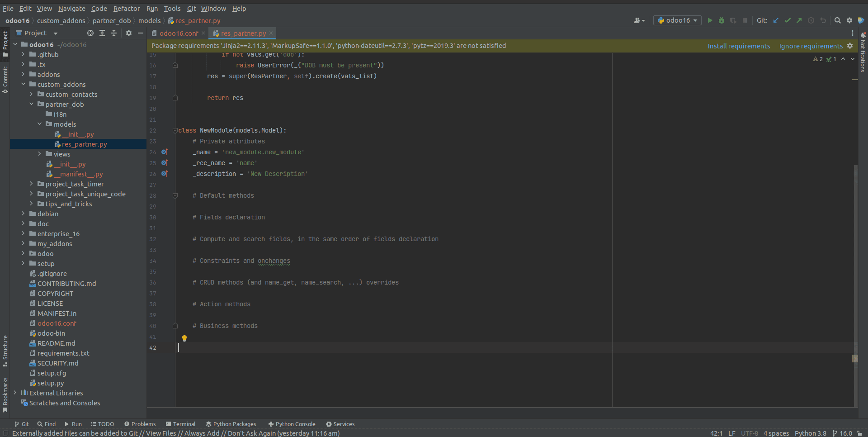Screen dimensions: 868x437
Task: Click Ignore requirements link
Action: [x=811, y=46]
